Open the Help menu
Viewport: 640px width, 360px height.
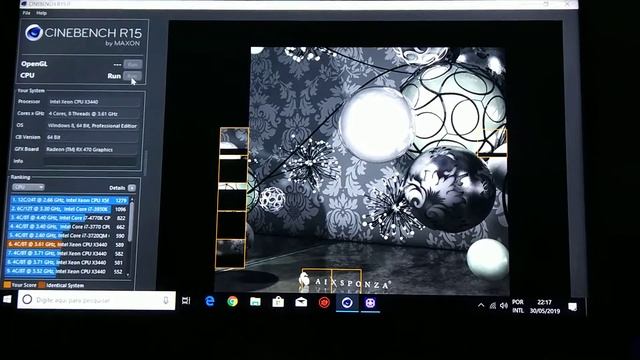coord(41,13)
